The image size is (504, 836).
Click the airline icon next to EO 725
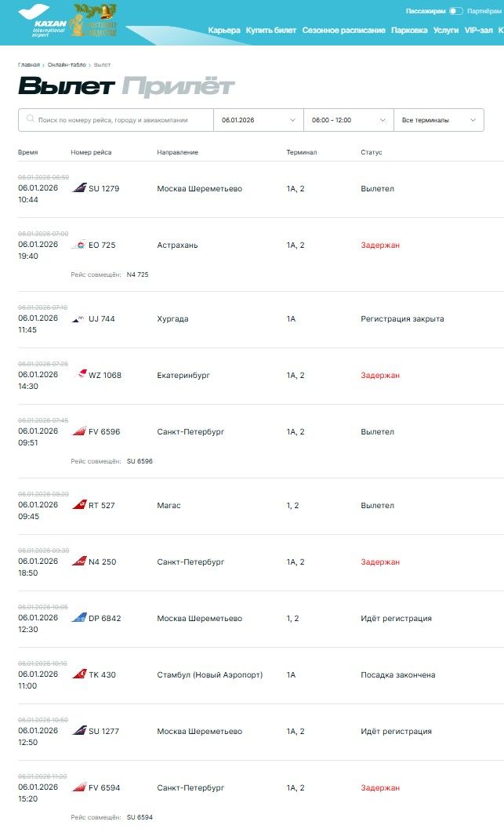[79, 245]
